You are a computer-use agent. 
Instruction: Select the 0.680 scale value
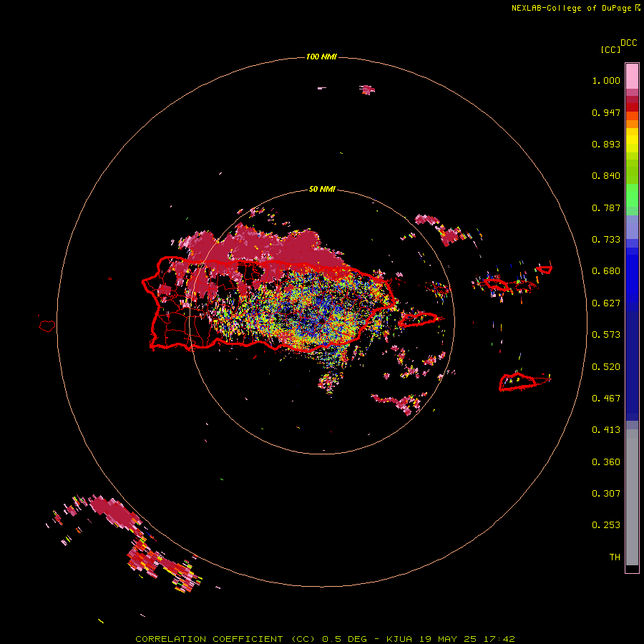pos(606,271)
